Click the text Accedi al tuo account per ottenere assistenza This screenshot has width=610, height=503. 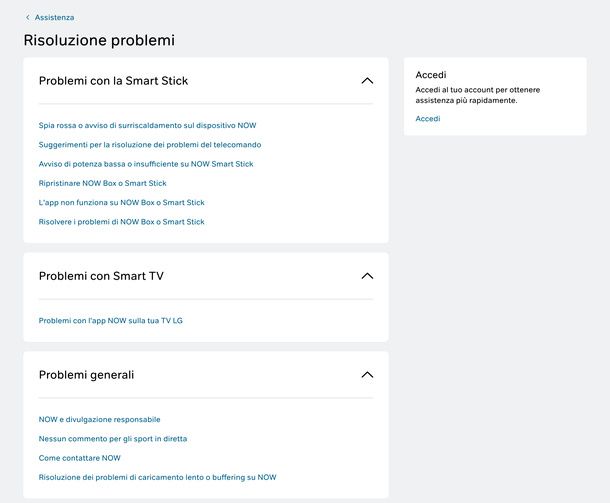[x=478, y=95]
